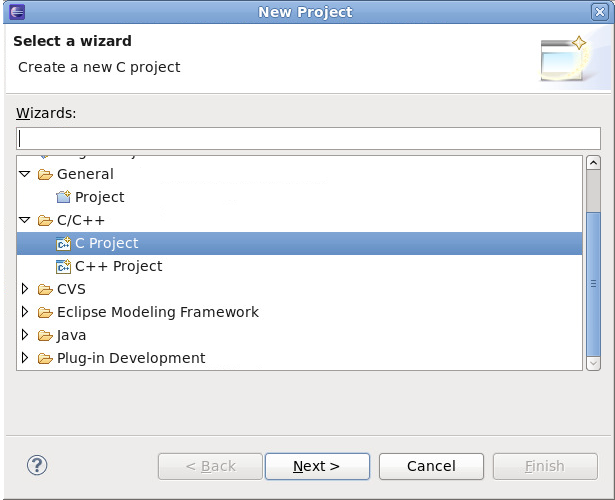The width and height of the screenshot is (615, 500).
Task: Select the generic Project wizard item
Action: (99, 197)
